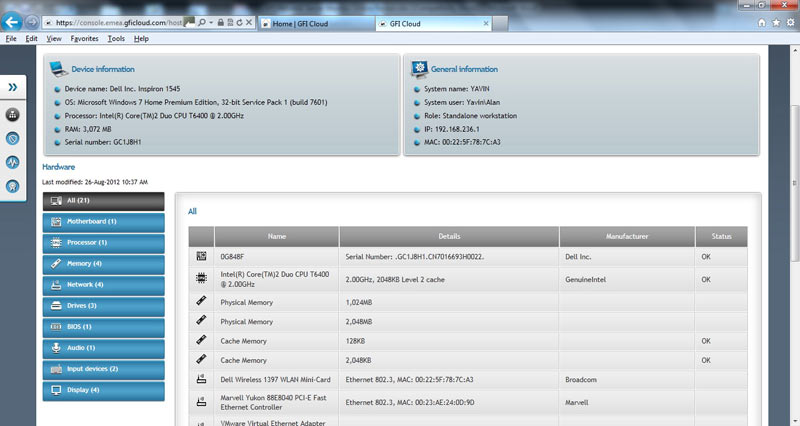Open the Tools menu
The height and width of the screenshot is (426, 800).
(x=116, y=39)
